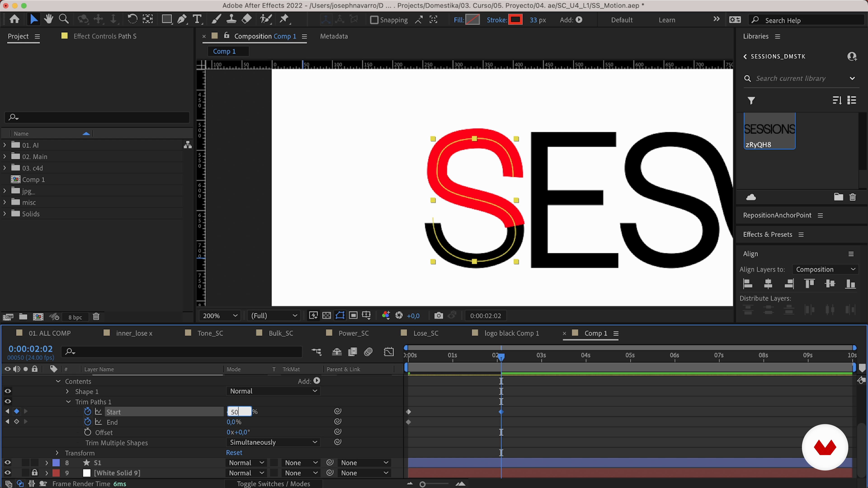868x488 pixels.
Task: Toggle Frame Blending timeline button
Action: point(352,352)
